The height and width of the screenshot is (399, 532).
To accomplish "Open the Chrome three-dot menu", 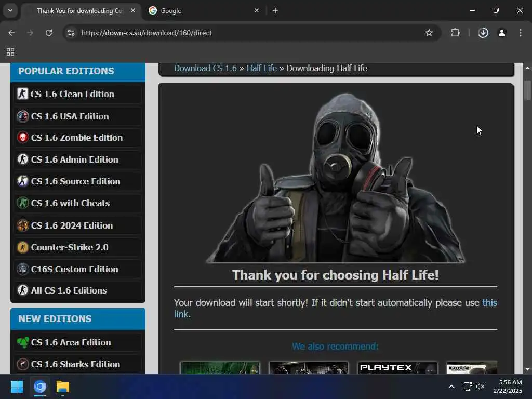I will click(x=521, y=33).
